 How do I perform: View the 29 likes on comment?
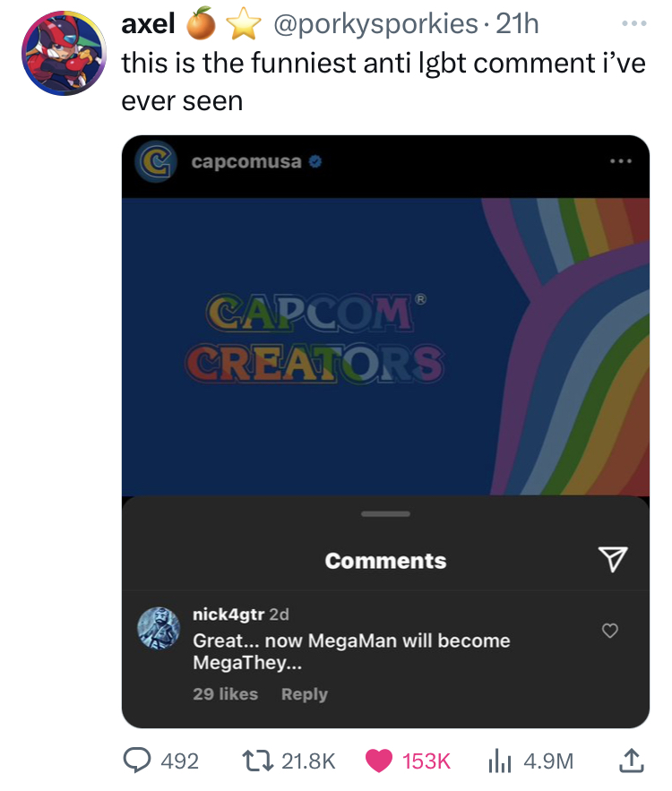[225, 694]
